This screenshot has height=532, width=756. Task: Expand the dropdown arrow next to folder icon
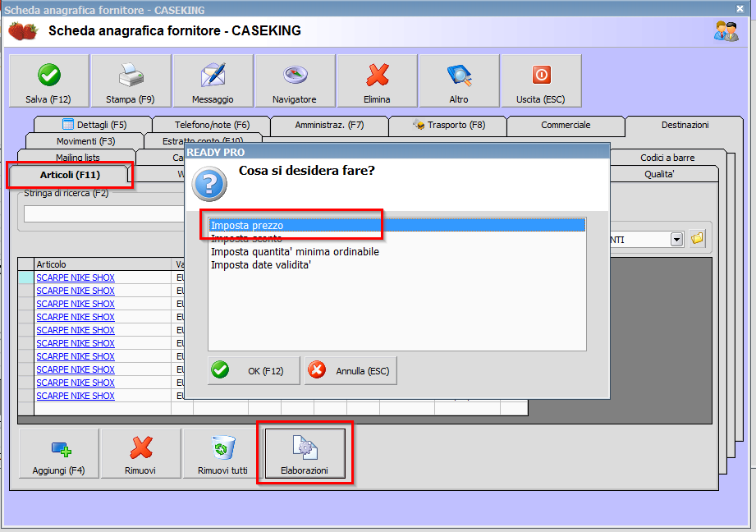[676, 239]
